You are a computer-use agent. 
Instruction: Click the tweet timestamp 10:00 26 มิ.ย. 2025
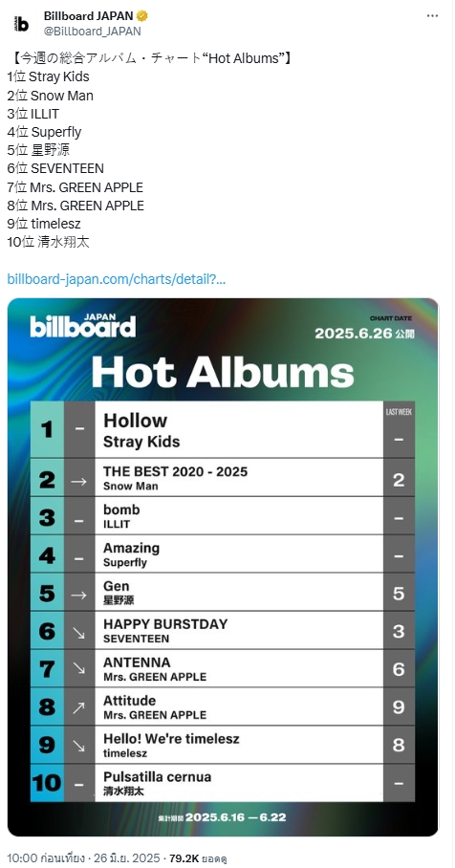pos(83,858)
